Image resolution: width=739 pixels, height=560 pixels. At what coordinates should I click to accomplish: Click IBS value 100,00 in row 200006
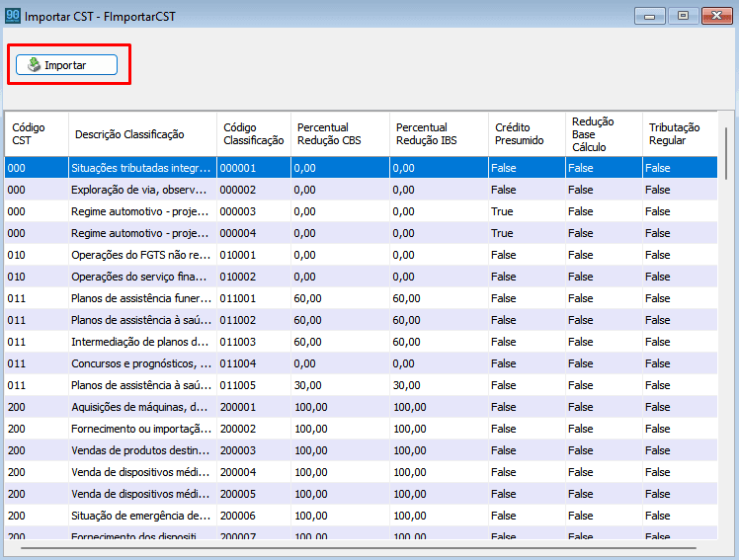click(x=410, y=516)
